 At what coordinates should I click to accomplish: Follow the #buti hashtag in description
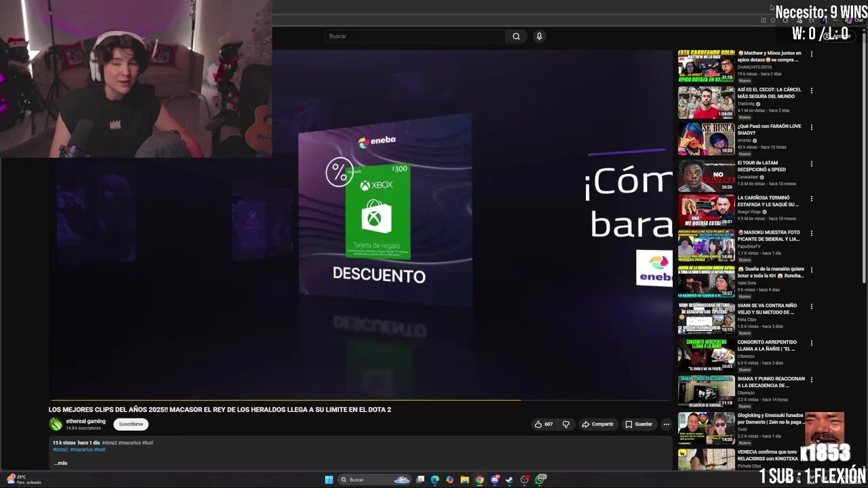(x=100, y=449)
